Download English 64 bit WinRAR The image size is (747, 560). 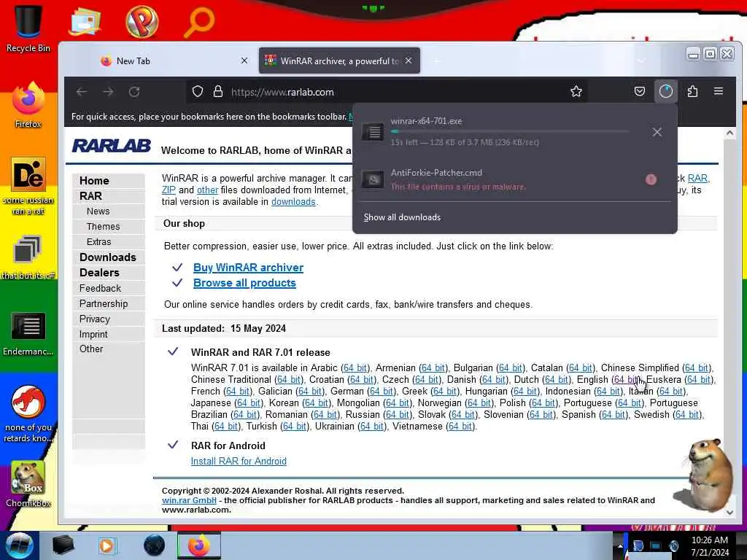click(626, 379)
